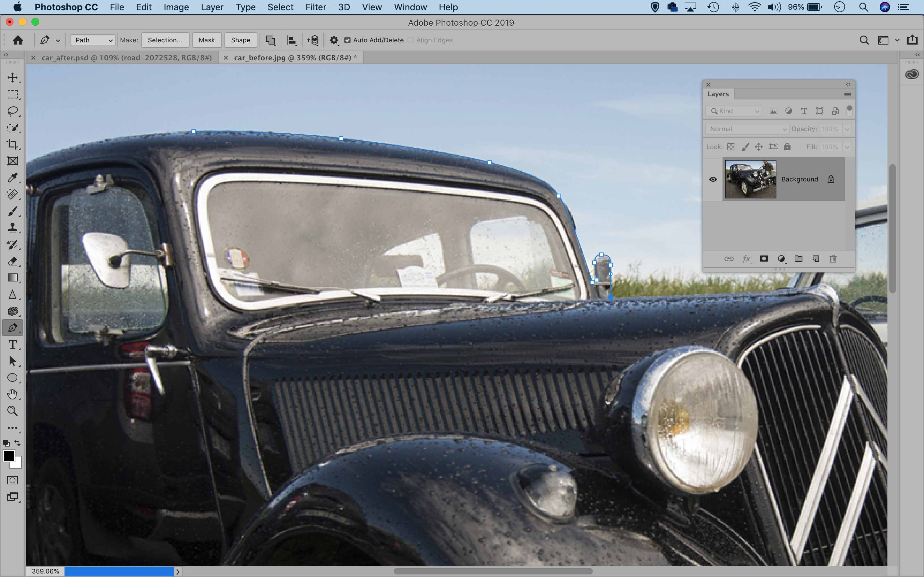924x577 pixels.
Task: Open the Filter menu
Action: point(315,7)
